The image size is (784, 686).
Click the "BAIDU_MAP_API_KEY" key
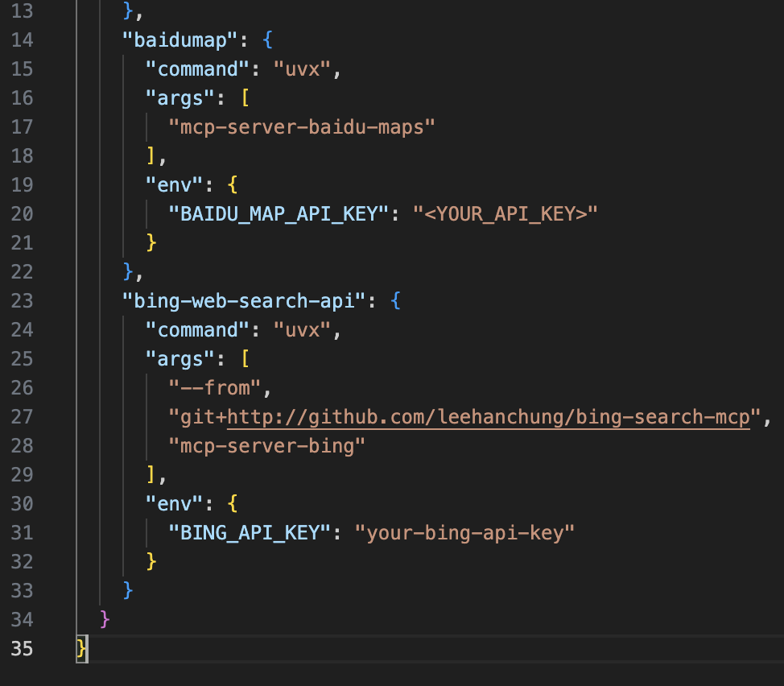point(279,214)
